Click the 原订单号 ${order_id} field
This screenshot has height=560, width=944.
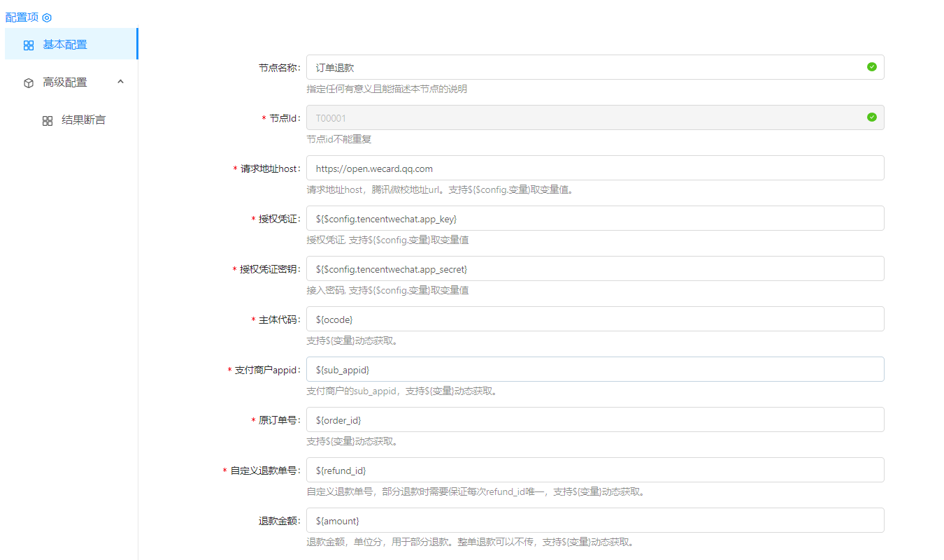click(594, 419)
